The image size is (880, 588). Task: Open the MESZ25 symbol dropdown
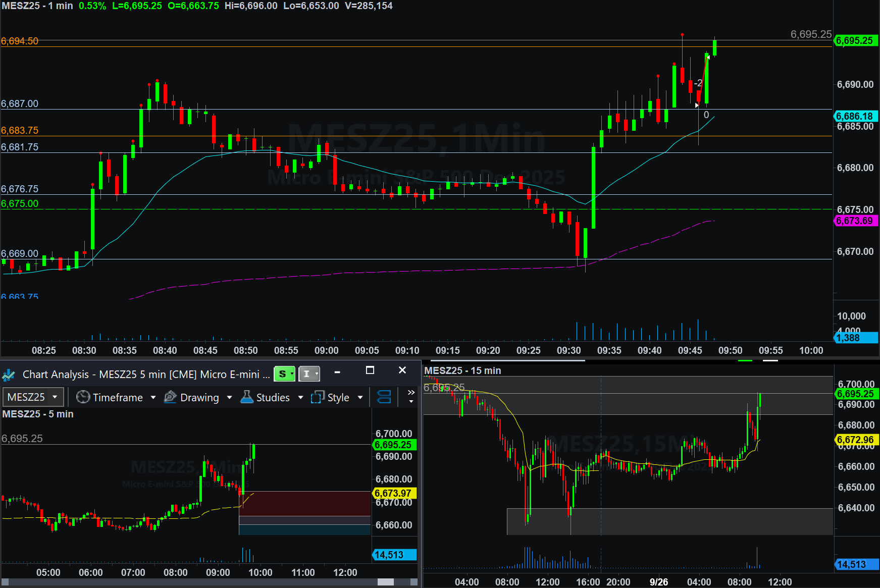(x=55, y=397)
